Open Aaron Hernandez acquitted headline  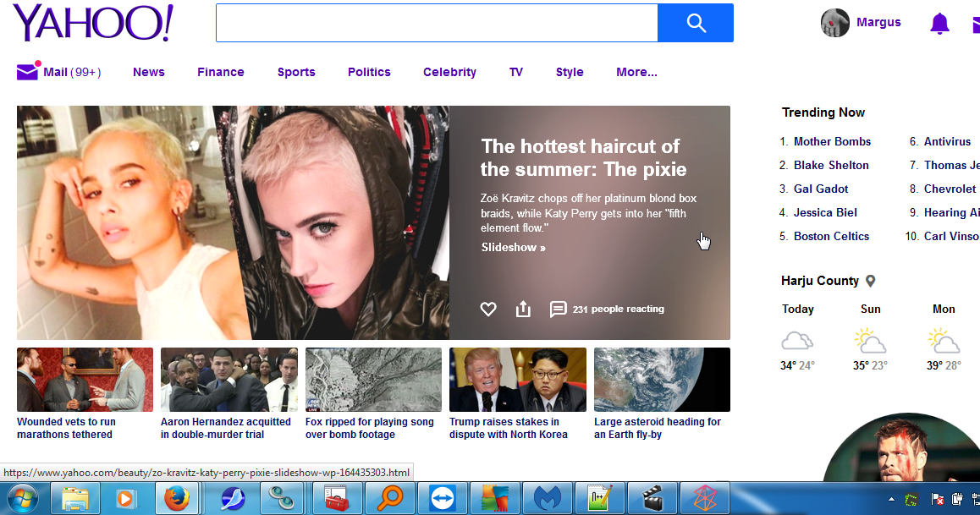(226, 428)
